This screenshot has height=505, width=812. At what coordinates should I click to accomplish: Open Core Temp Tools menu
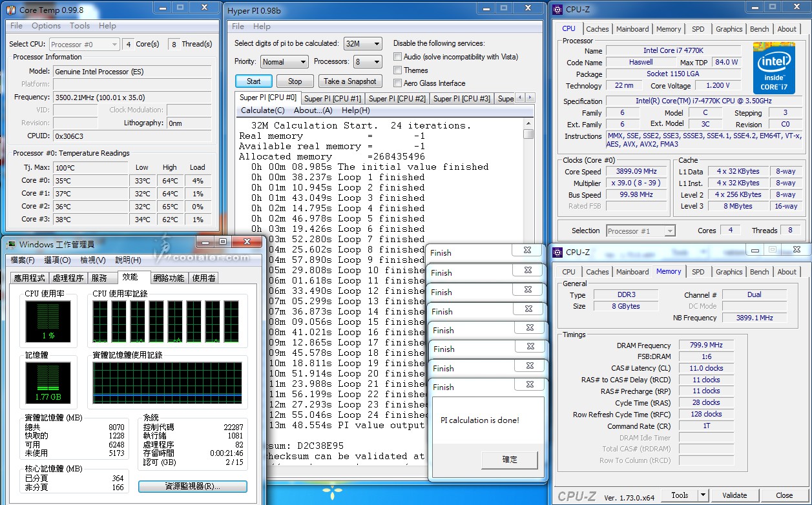tap(79, 26)
